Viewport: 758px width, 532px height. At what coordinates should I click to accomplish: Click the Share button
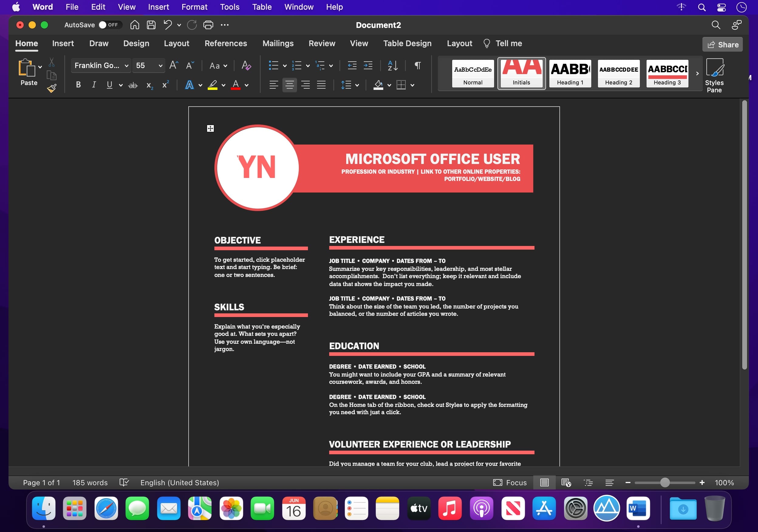722,45
